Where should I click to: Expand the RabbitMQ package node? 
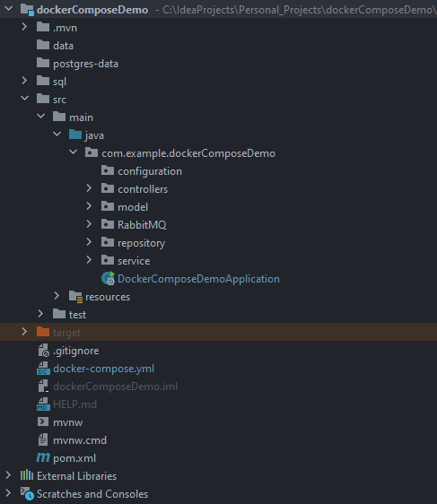click(x=89, y=224)
